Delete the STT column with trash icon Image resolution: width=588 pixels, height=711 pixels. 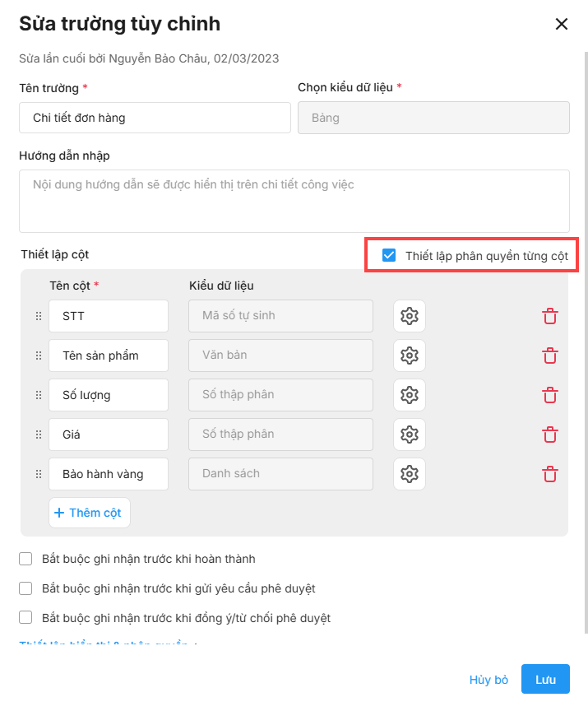550,316
